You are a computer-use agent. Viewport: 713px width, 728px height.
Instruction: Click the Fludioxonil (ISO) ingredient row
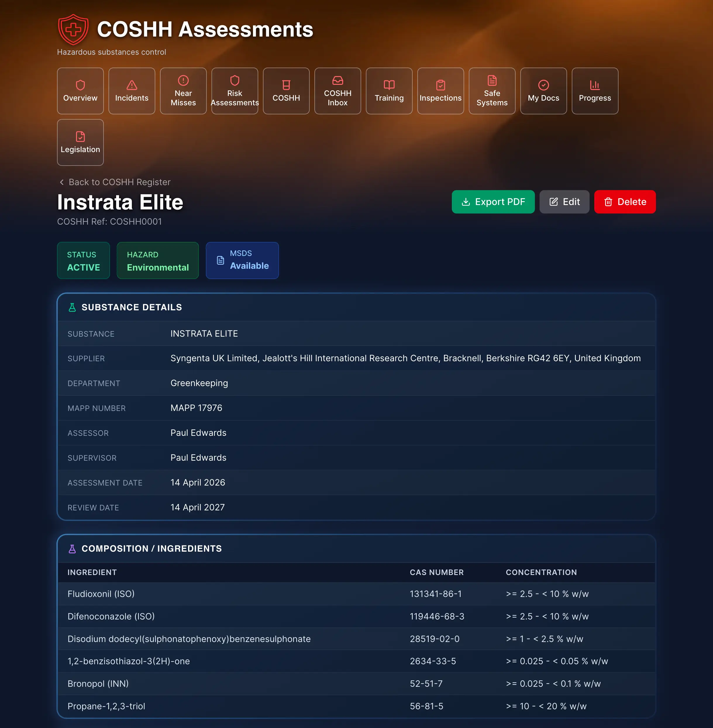356,594
